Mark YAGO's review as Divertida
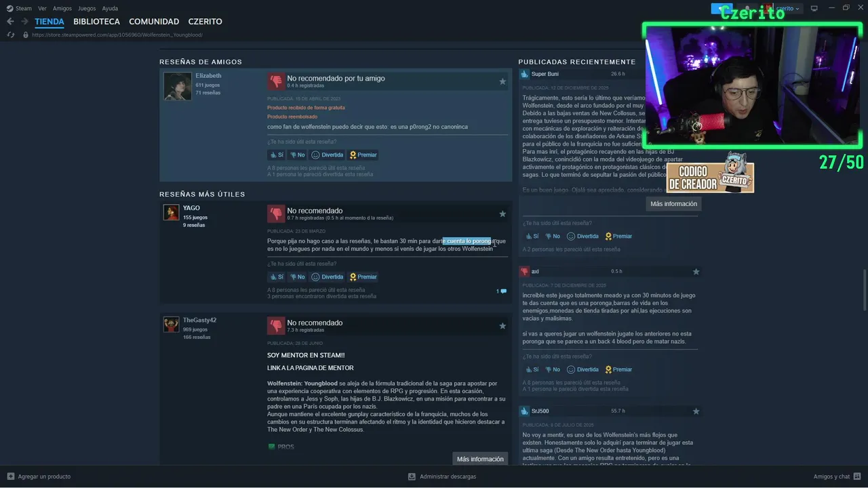The image size is (868, 488). [x=328, y=277]
